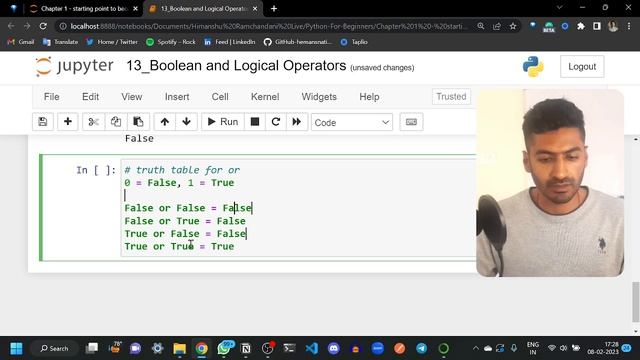
Task: Restart the kernel icon
Action: [x=276, y=122]
